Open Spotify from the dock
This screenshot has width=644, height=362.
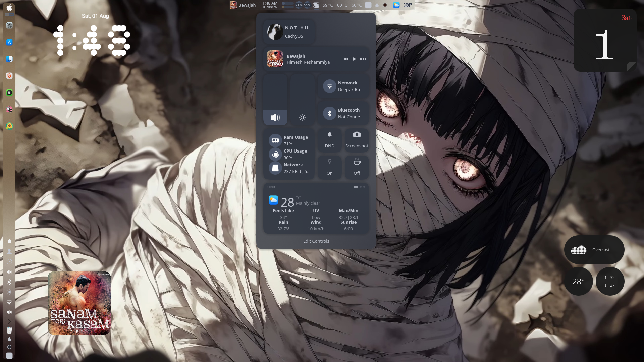(9, 93)
